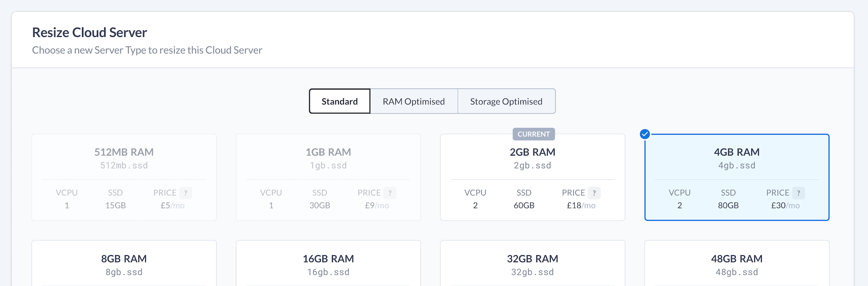The width and height of the screenshot is (868, 286).
Task: Select the current 2GB RAM server card
Action: click(533, 177)
